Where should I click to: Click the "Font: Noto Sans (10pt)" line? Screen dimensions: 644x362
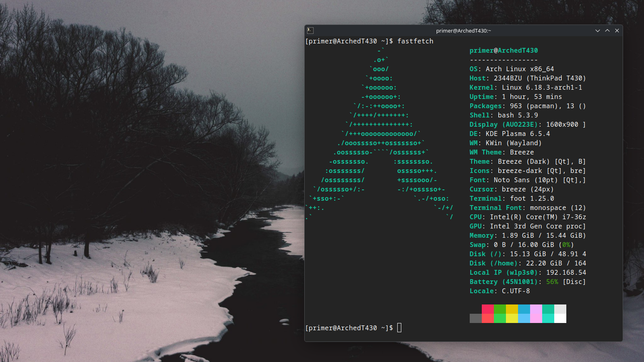click(528, 180)
